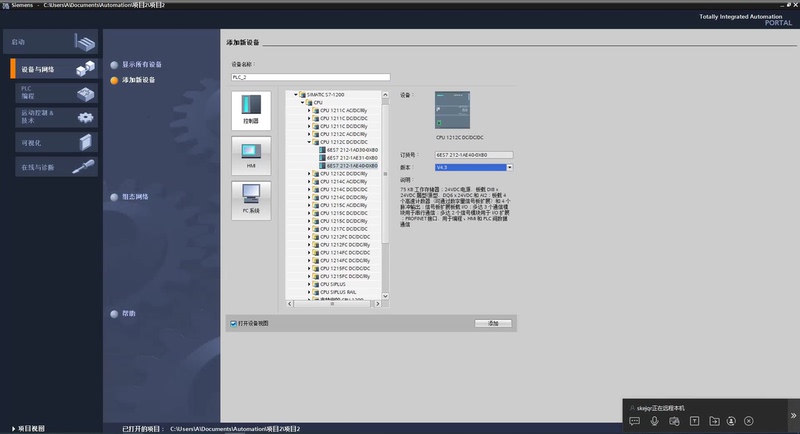Image resolution: width=800 pixels, height=434 pixels.
Task: Select the CPU 1214FC DC/DC/Rly row text
Action: click(345, 261)
